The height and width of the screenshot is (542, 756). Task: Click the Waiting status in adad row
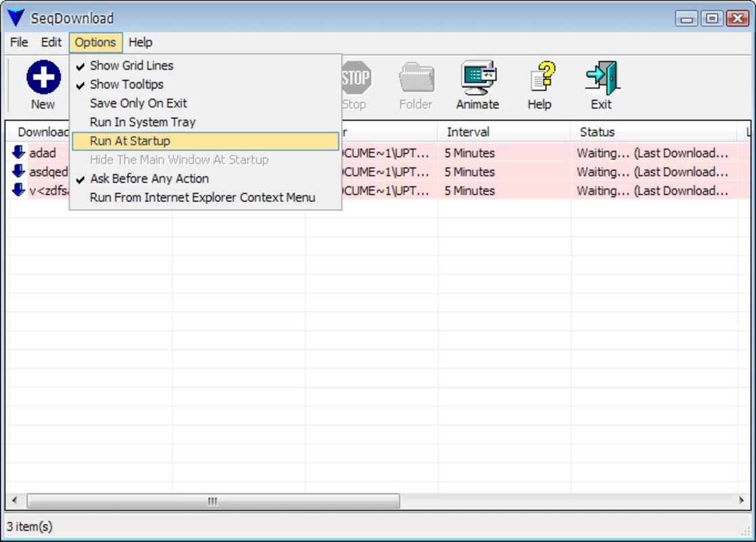pyautogui.click(x=652, y=153)
